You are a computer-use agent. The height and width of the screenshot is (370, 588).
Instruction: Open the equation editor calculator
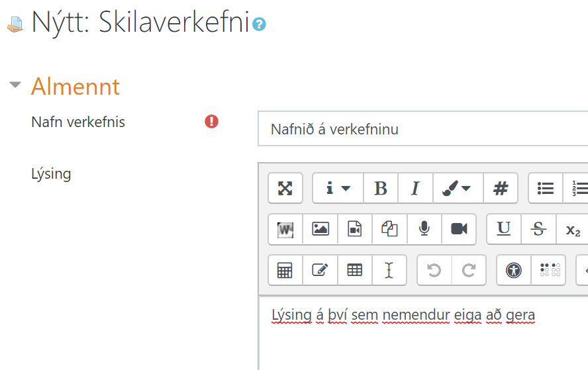tap(285, 270)
